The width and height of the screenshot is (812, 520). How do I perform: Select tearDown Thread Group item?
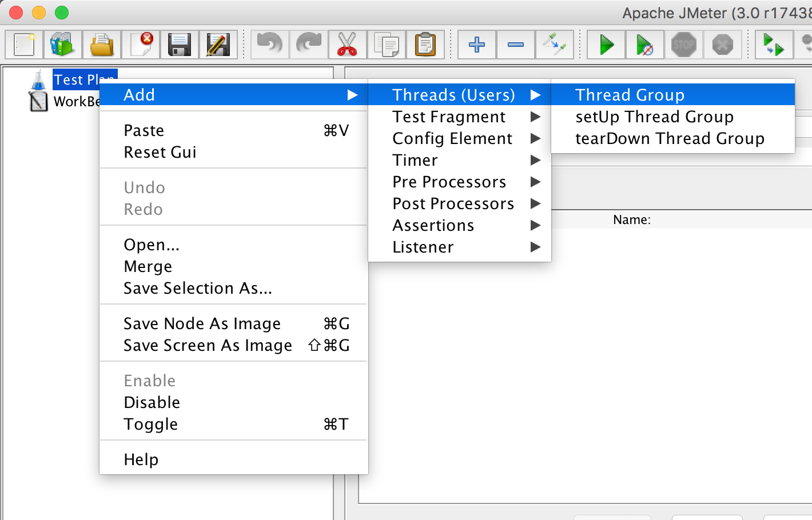[x=673, y=138]
